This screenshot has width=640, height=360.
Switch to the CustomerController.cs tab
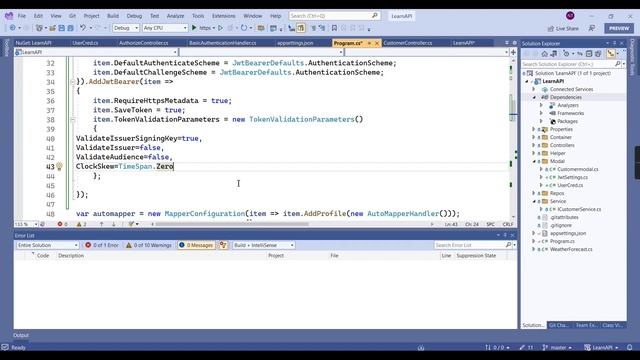point(407,43)
